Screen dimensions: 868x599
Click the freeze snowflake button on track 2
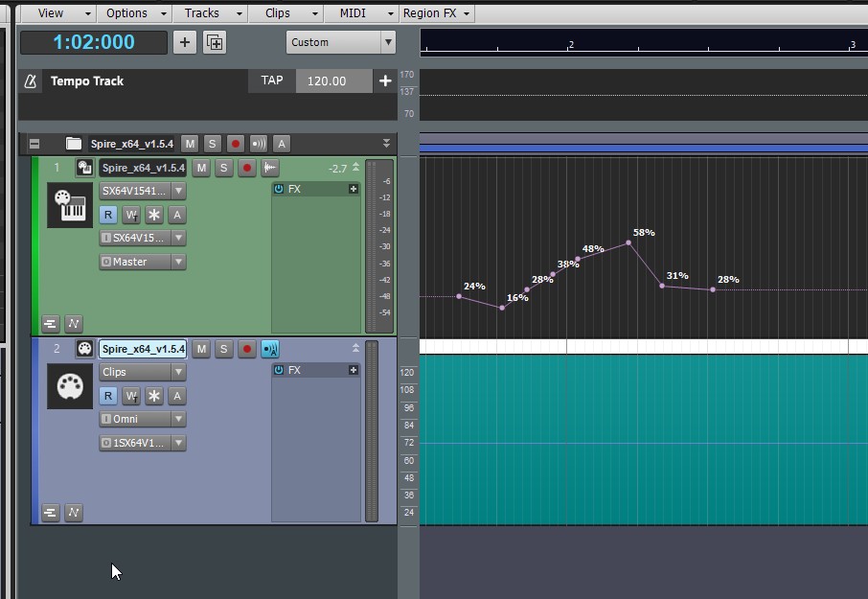point(154,396)
